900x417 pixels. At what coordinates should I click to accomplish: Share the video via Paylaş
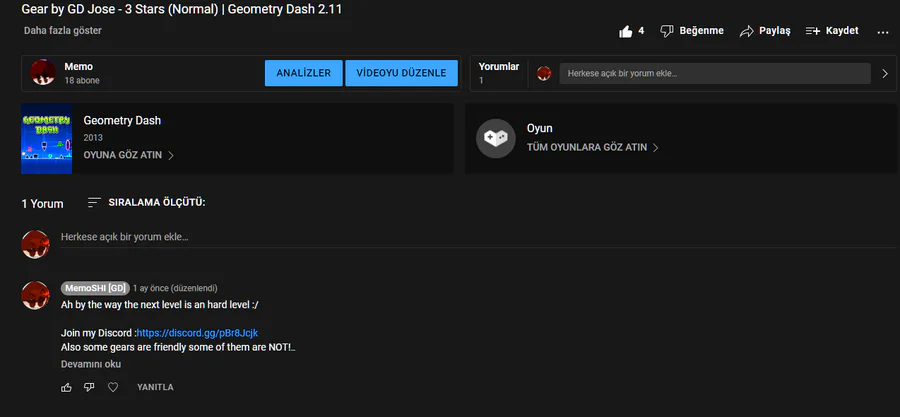pos(765,31)
